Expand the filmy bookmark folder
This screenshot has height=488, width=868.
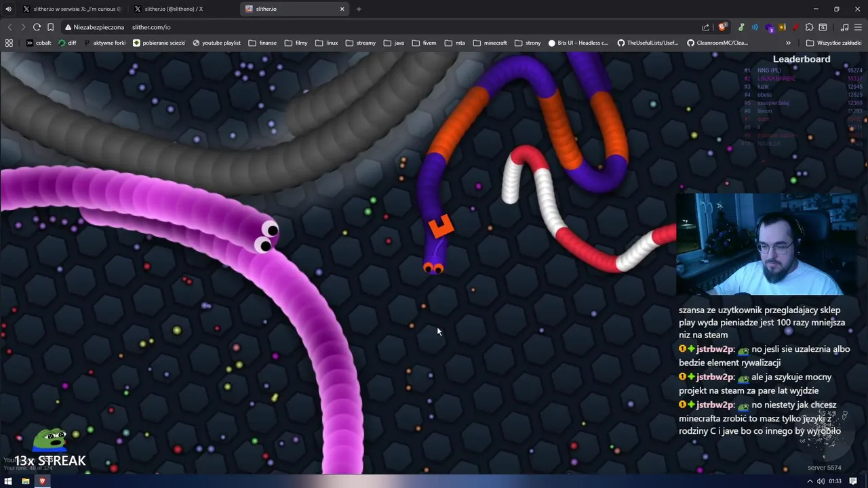pos(296,43)
